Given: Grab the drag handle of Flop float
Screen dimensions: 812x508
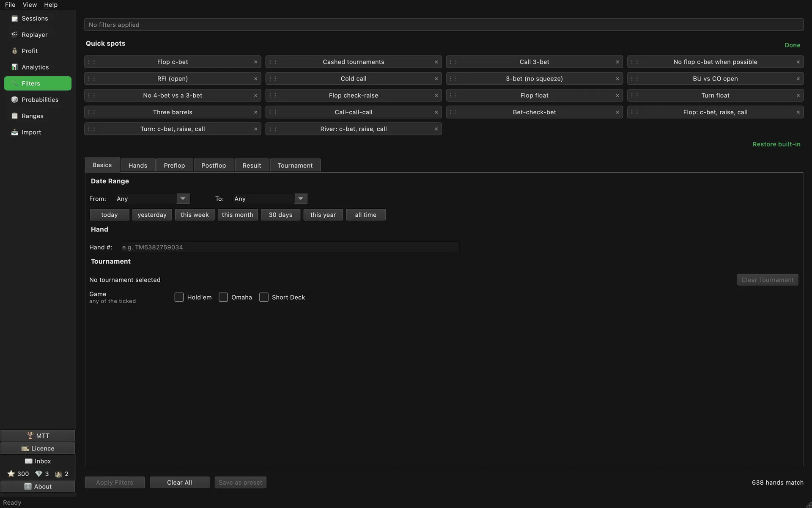Looking at the screenshot, I should (453, 96).
